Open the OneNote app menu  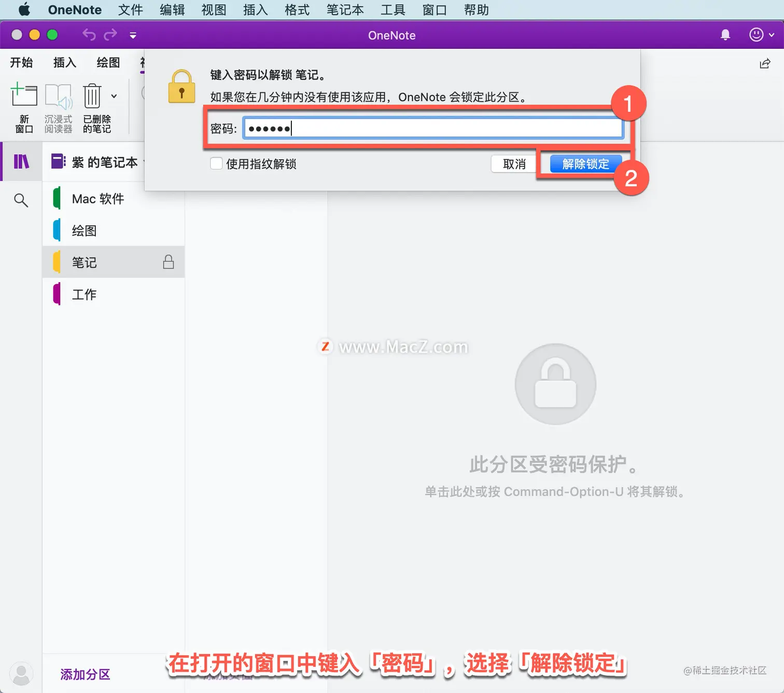point(75,10)
